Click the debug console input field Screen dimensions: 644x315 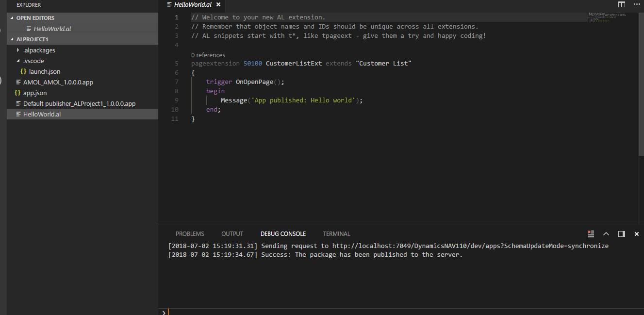403,312
